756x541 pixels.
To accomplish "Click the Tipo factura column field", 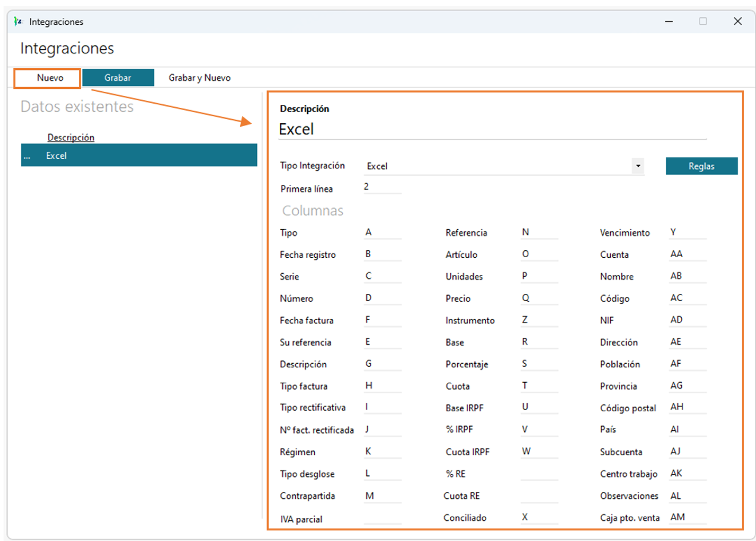I will point(382,386).
